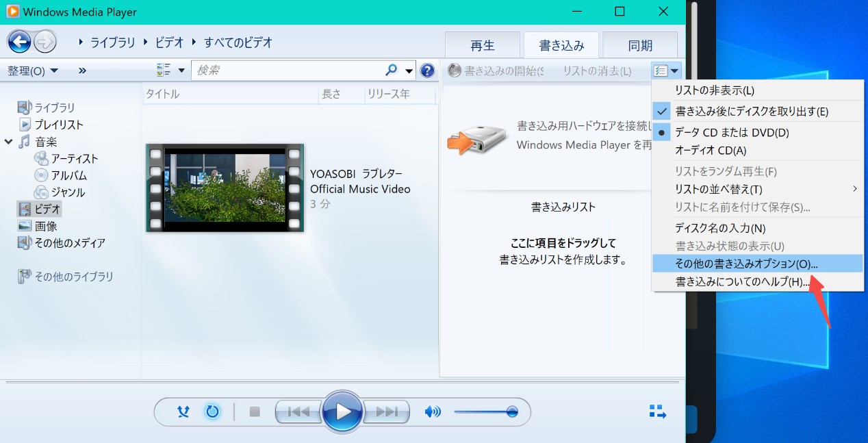Click the 検索 search input field

(288, 70)
